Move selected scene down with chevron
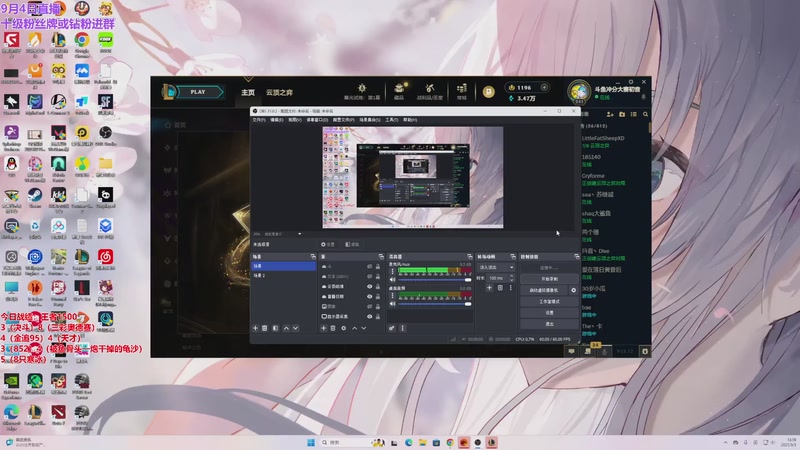This screenshot has width=800, height=450. pos(295,328)
